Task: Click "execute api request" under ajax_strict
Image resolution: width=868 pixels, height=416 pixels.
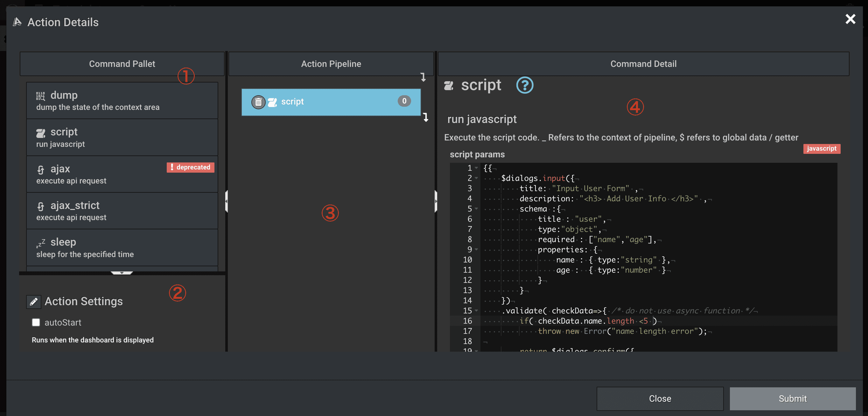Action: [x=71, y=218]
